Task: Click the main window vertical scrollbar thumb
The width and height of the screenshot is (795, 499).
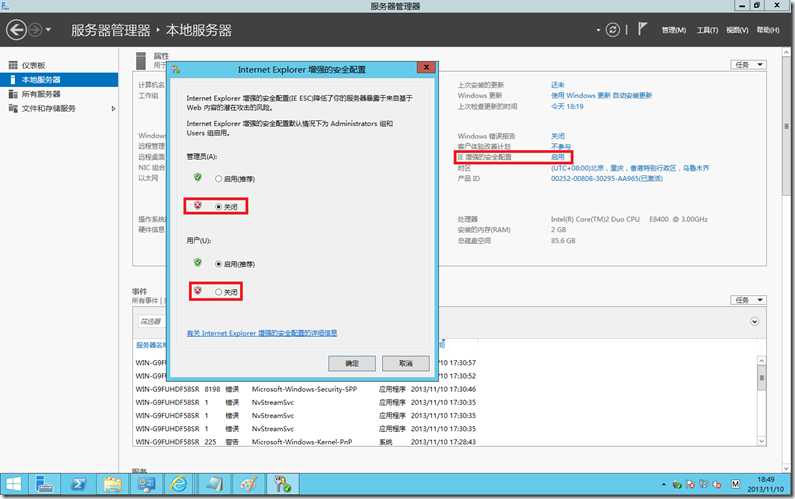Action: [786, 125]
